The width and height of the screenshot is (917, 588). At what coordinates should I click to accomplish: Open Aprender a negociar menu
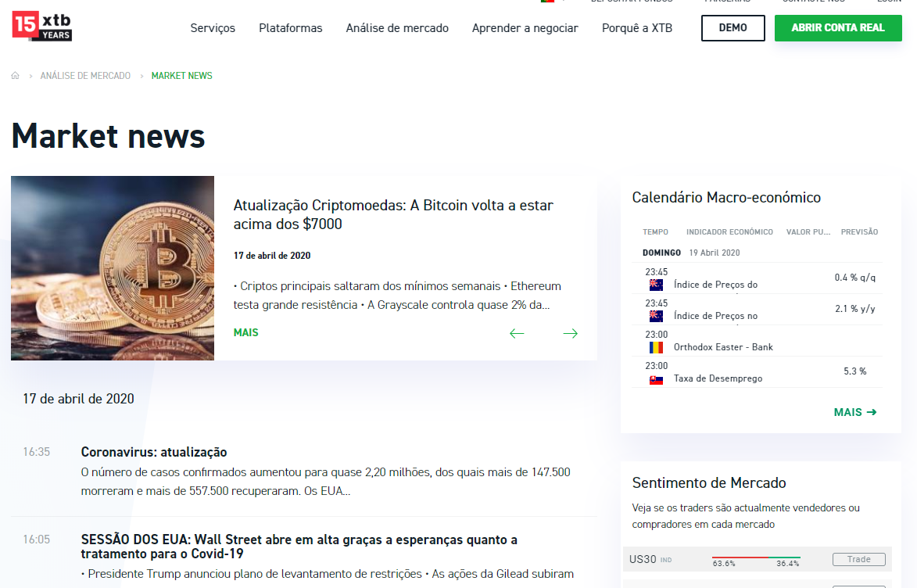[525, 28]
